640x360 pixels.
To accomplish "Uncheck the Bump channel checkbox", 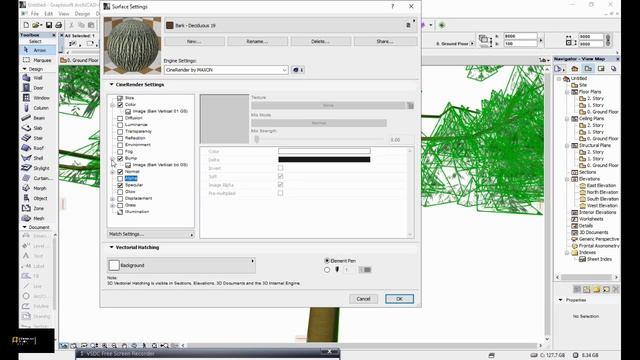I will click(120, 158).
